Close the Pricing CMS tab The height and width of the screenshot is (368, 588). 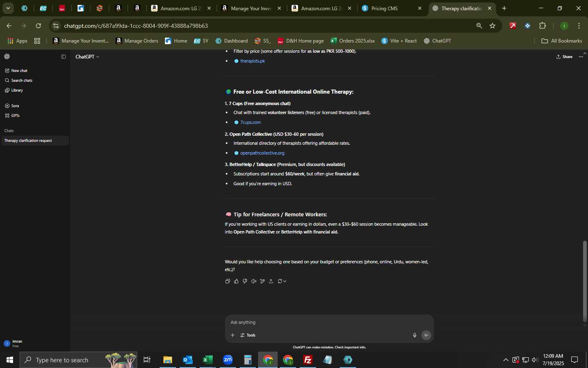(419, 8)
